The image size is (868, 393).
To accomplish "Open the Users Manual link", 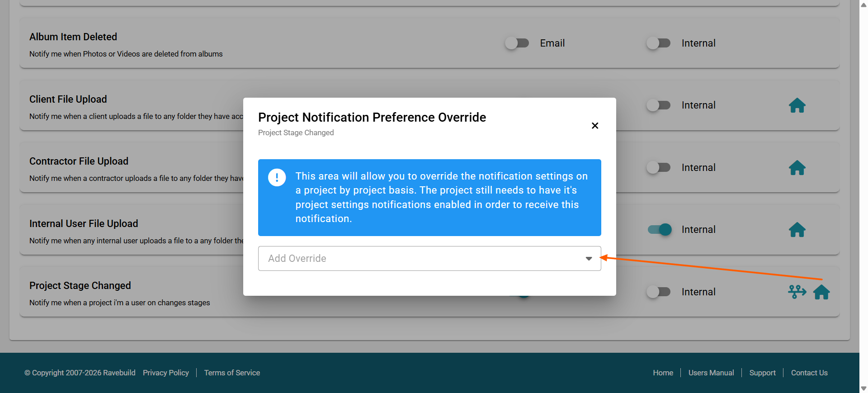I will coord(711,373).
